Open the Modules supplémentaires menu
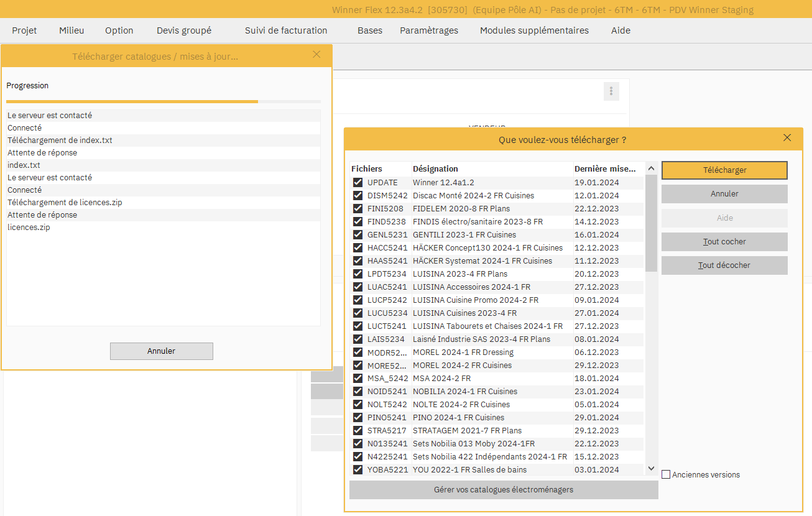Image resolution: width=812 pixels, height=516 pixels. tap(533, 30)
